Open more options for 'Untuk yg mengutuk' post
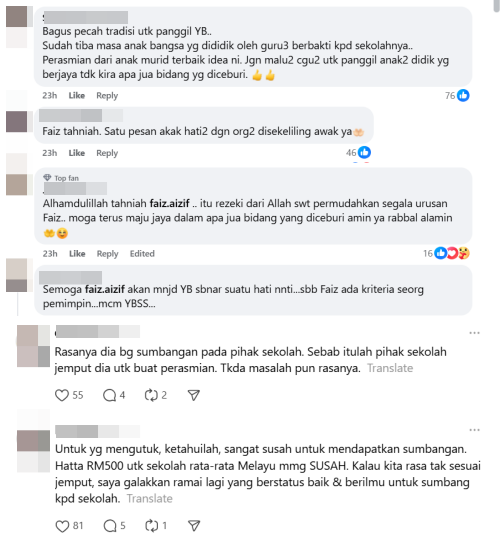500x543 pixels. pos(474,430)
